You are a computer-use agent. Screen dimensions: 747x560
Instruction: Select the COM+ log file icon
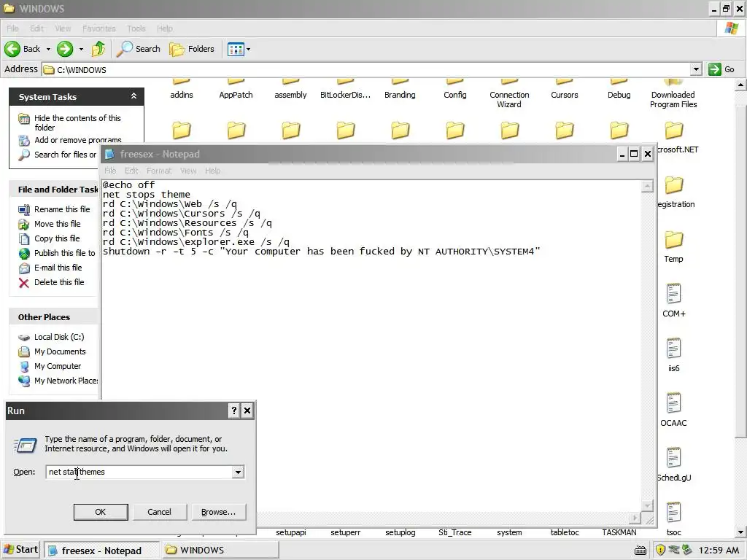(673, 294)
